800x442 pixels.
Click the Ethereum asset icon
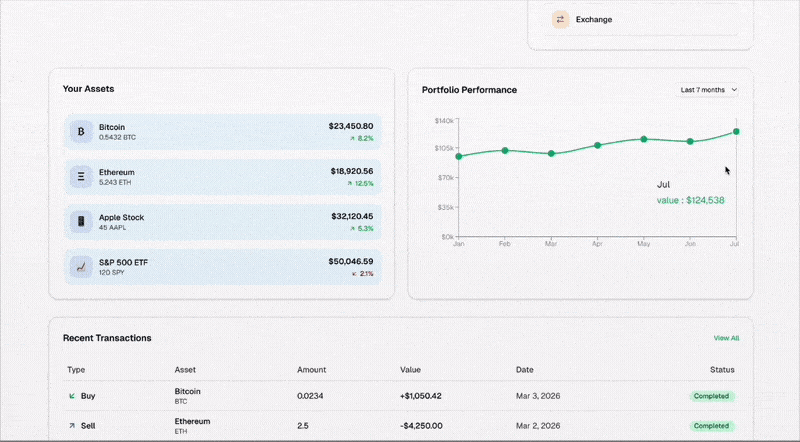click(81, 177)
